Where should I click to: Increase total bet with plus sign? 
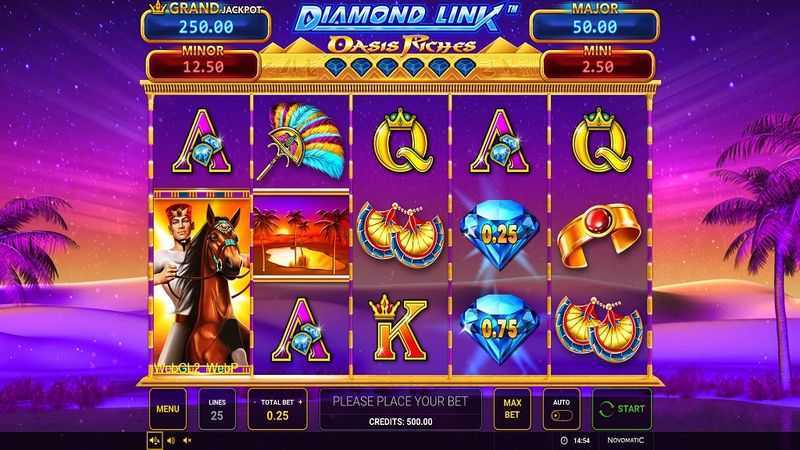[301, 402]
